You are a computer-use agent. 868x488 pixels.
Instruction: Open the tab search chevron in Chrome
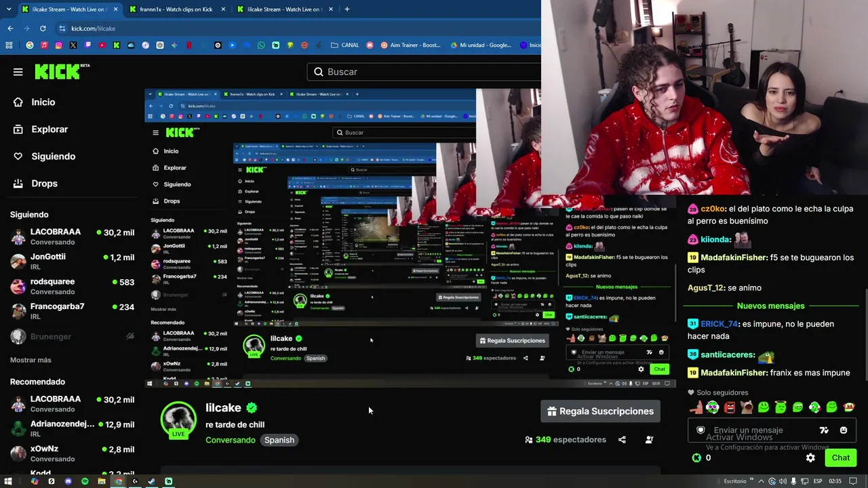pyautogui.click(x=8, y=9)
